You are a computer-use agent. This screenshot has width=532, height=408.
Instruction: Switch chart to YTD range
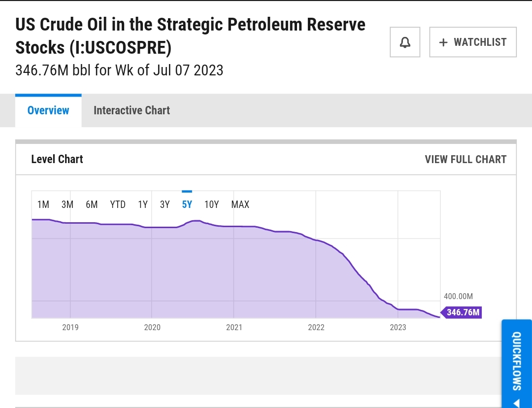(118, 204)
